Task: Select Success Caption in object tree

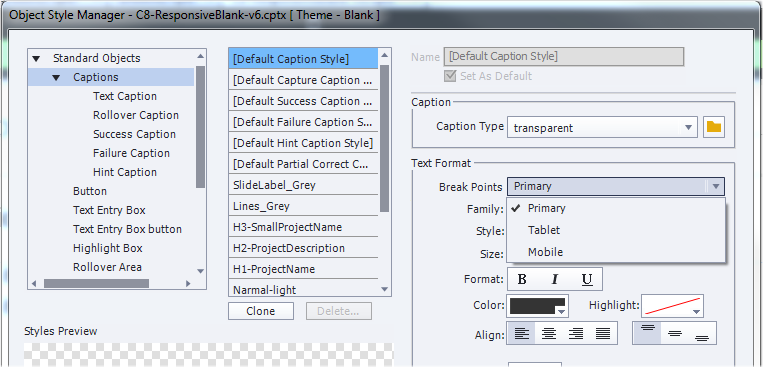Action: [134, 134]
